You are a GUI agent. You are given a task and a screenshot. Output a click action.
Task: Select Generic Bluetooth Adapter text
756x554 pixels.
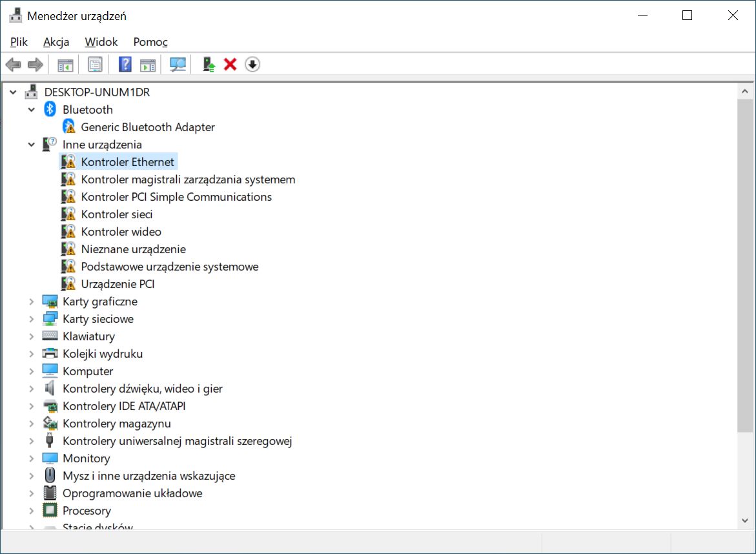click(148, 127)
